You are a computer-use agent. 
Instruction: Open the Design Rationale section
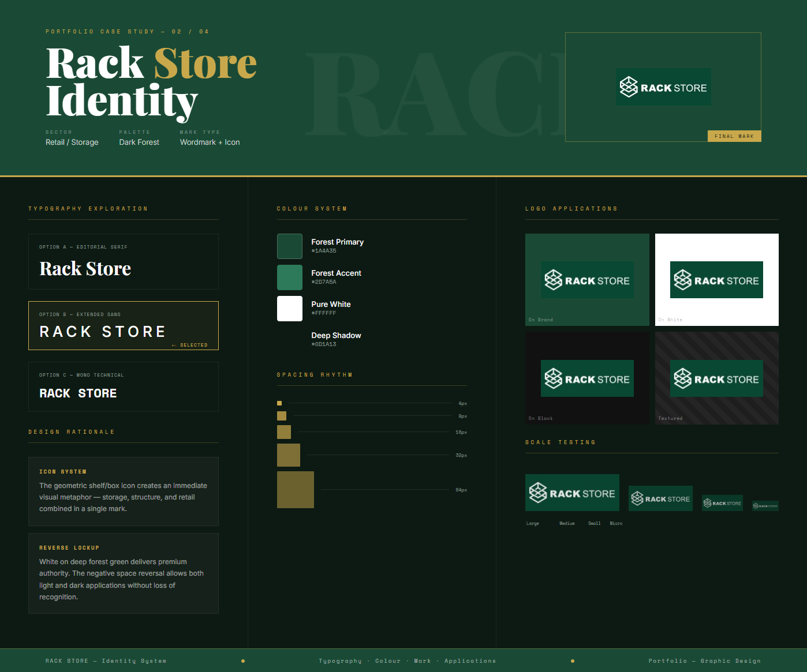(72, 431)
